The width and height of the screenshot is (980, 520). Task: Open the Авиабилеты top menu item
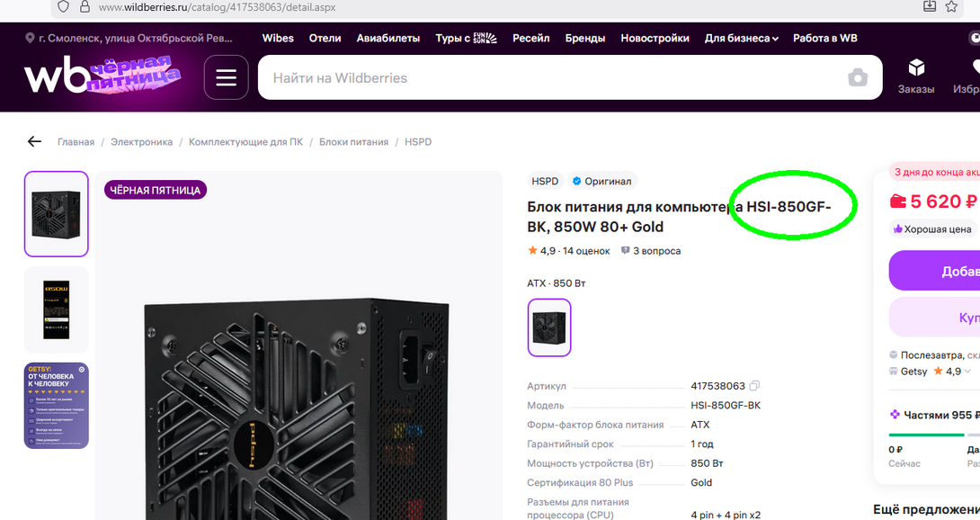388,38
